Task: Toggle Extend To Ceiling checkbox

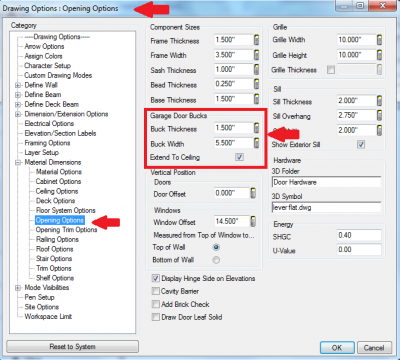Action: click(239, 157)
